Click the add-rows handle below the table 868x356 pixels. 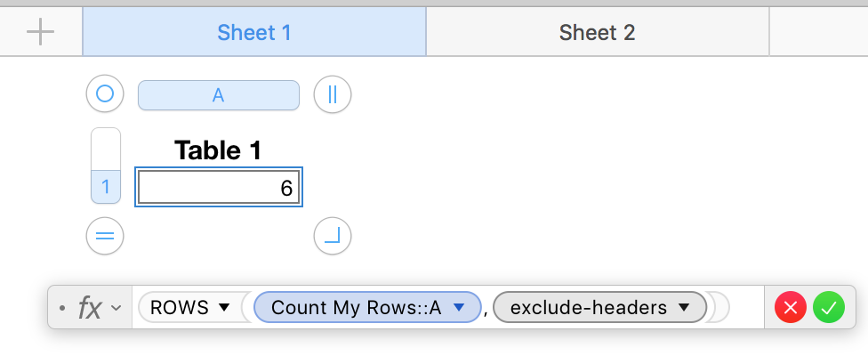(105, 236)
